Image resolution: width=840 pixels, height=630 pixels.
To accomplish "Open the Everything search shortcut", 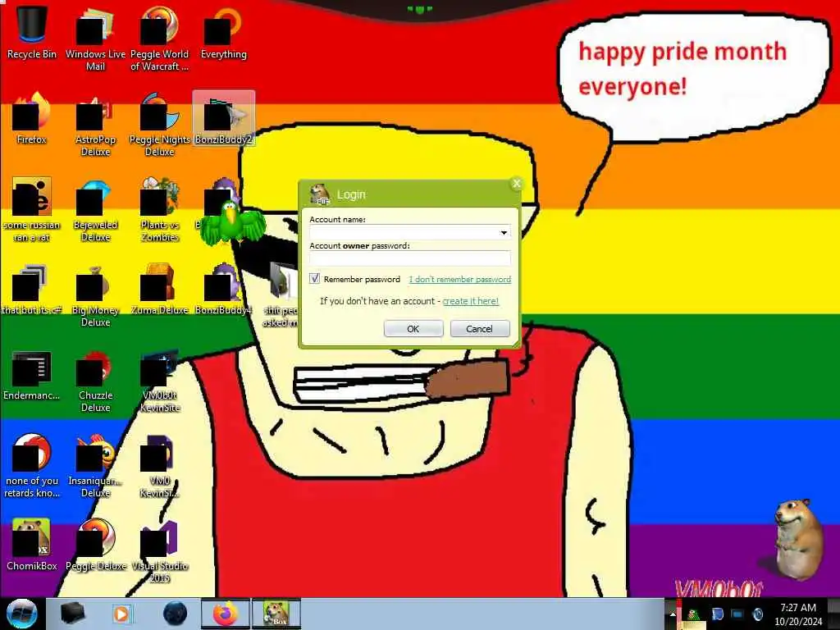I will point(223,32).
